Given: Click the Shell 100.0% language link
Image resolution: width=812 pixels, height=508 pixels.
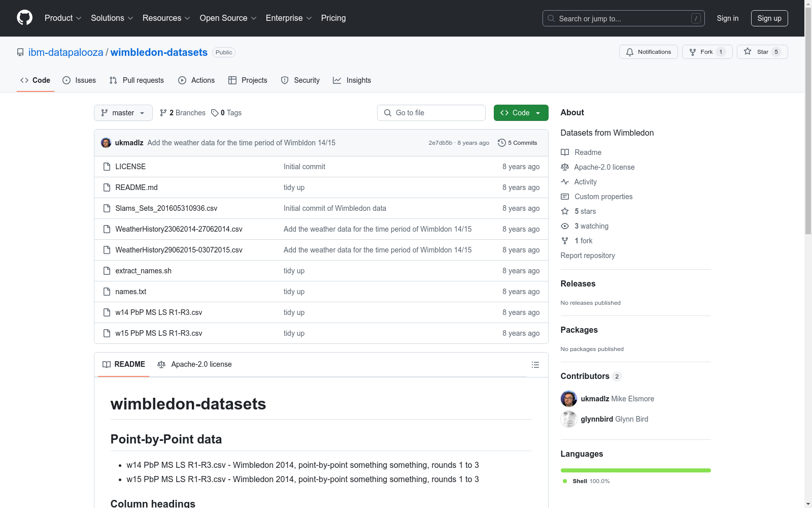Looking at the screenshot, I should [586, 481].
